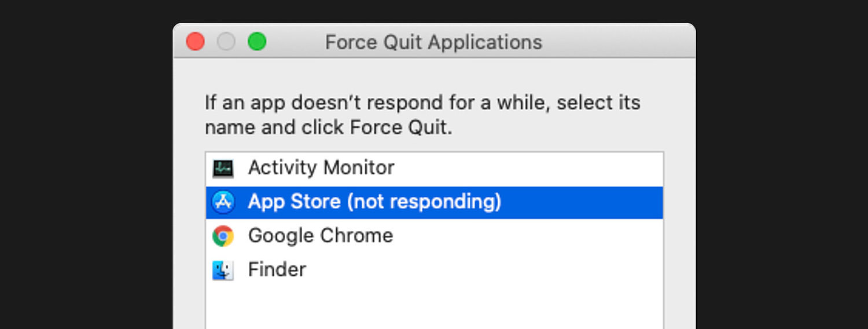Click the blue App Store icon
Image resolution: width=868 pixels, height=329 pixels.
click(x=223, y=202)
